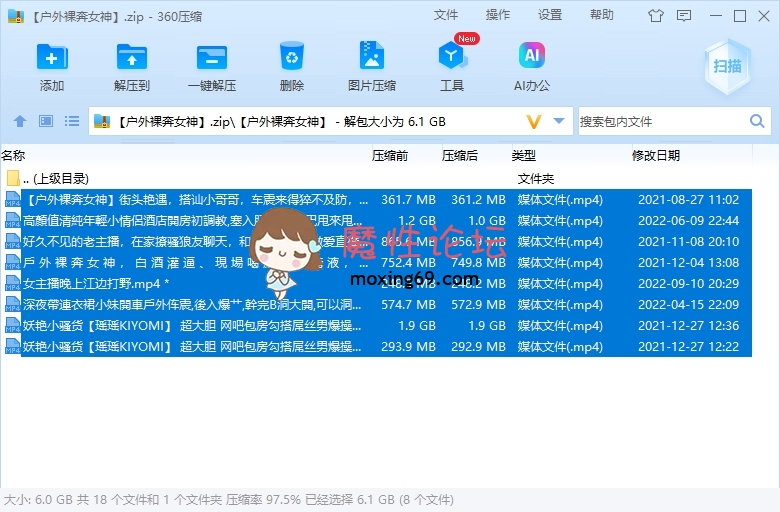Sort by the 修改日期 column header
This screenshot has width=780, height=512.
tap(655, 155)
